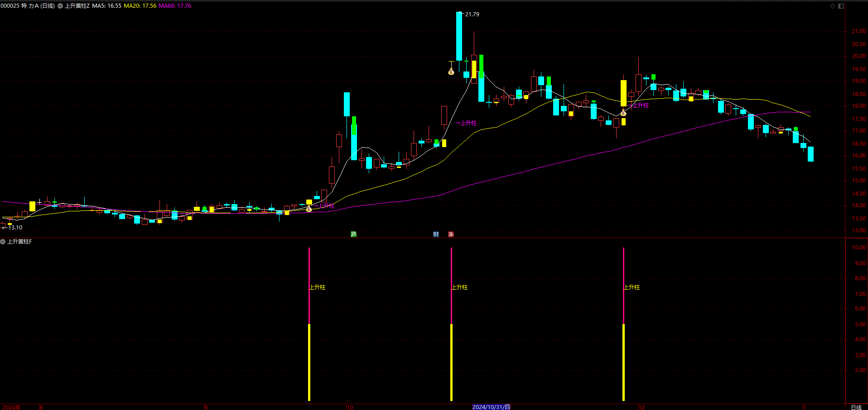Click the third 上升柱 label in the sub-chart
The image size is (868, 410).
point(632,287)
